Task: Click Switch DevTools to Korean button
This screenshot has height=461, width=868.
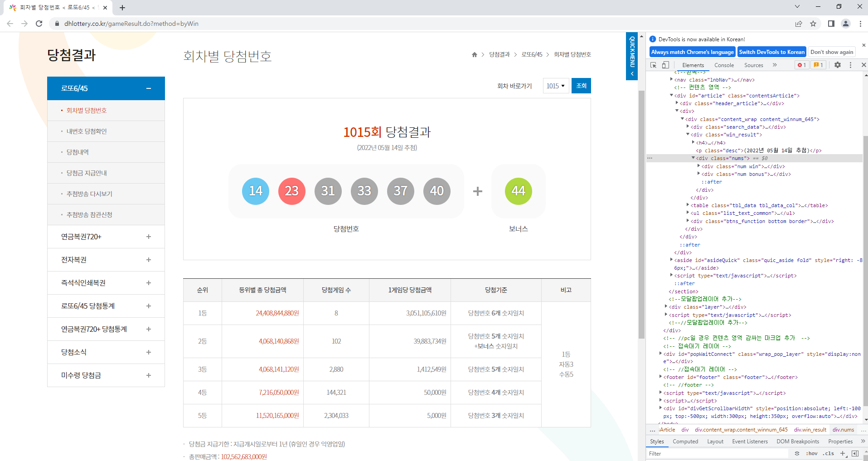Action: tap(772, 52)
